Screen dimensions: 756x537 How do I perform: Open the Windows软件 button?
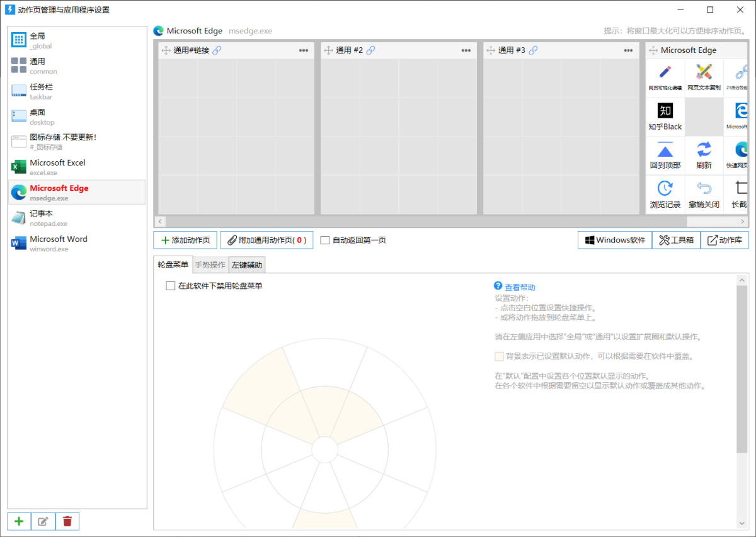(x=615, y=240)
